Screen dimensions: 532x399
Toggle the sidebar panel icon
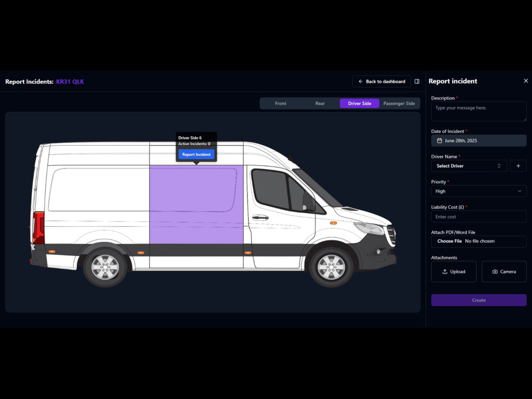tap(417, 81)
